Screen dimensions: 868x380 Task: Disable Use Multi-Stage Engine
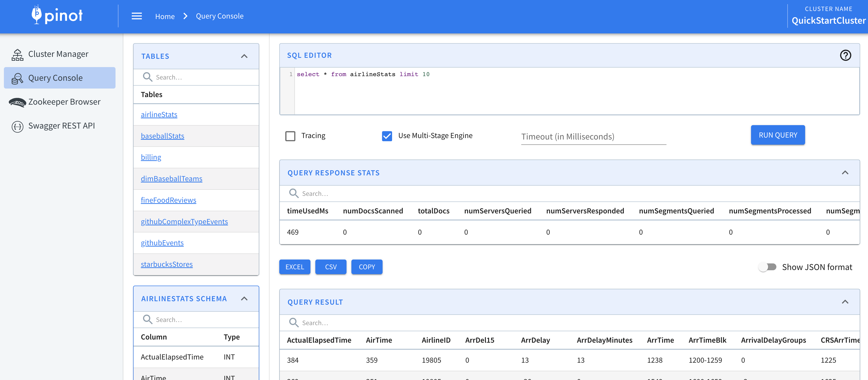tap(387, 136)
